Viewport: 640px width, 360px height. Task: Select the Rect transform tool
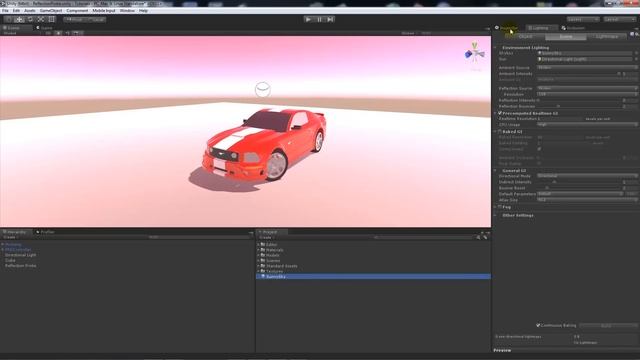click(51, 19)
